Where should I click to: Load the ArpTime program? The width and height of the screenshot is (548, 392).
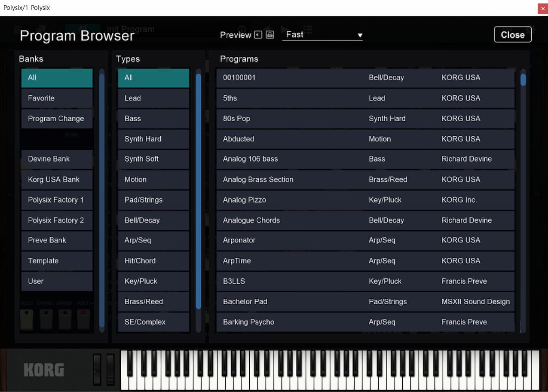point(366,261)
